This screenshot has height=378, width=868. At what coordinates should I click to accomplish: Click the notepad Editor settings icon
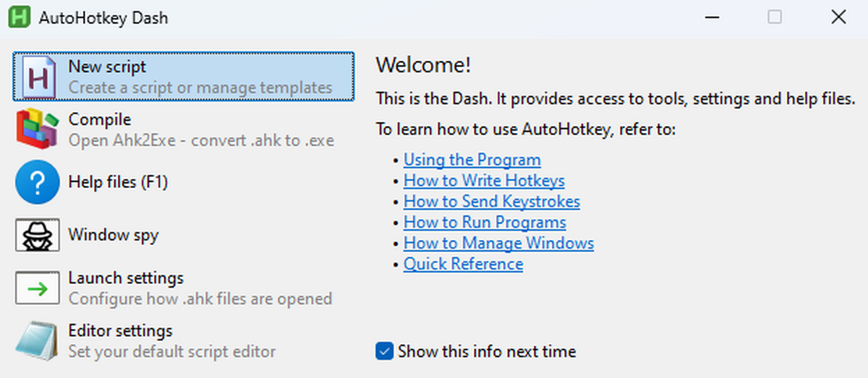37,341
